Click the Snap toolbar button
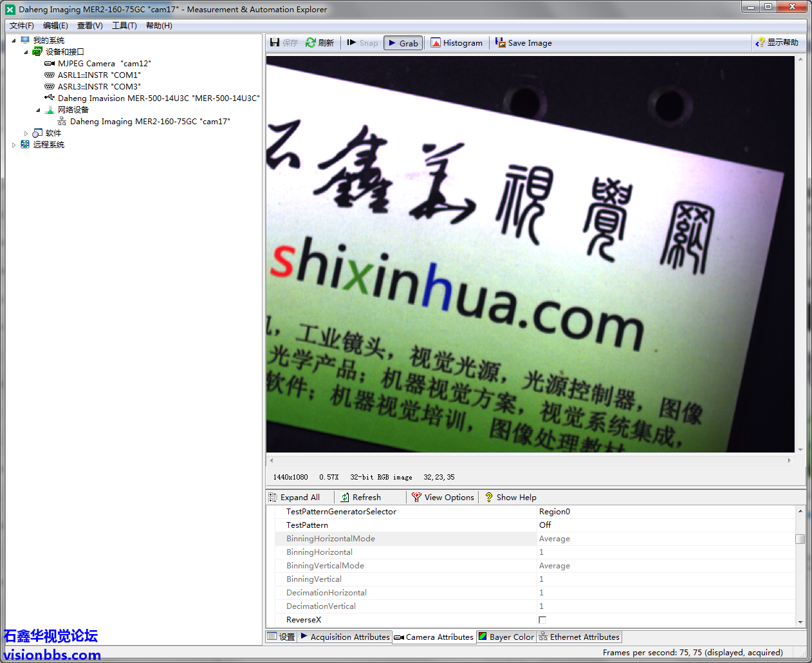This screenshot has width=812, height=663. click(363, 43)
